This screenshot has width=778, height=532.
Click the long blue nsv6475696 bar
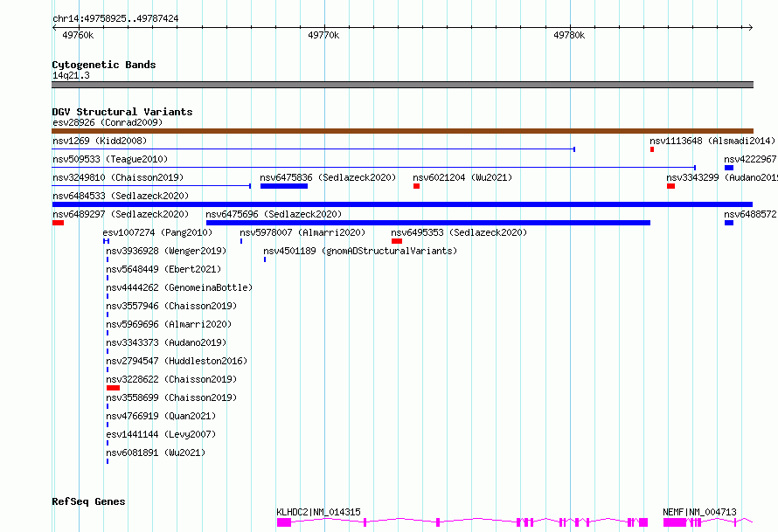click(x=428, y=223)
